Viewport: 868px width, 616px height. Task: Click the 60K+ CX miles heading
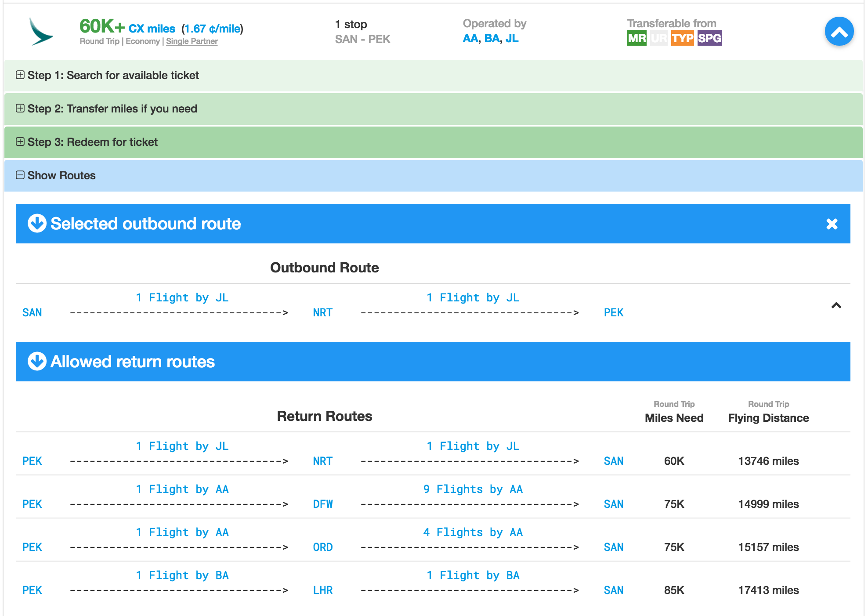[x=127, y=27]
